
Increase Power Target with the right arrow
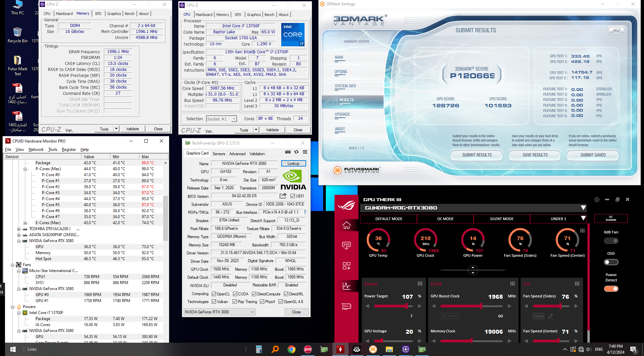tap(420, 306)
